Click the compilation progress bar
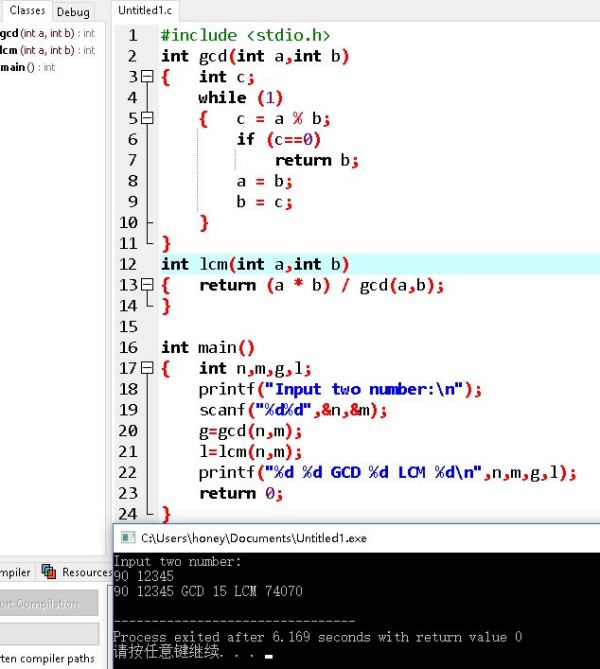Viewport: 600px width, 669px height. [48, 633]
